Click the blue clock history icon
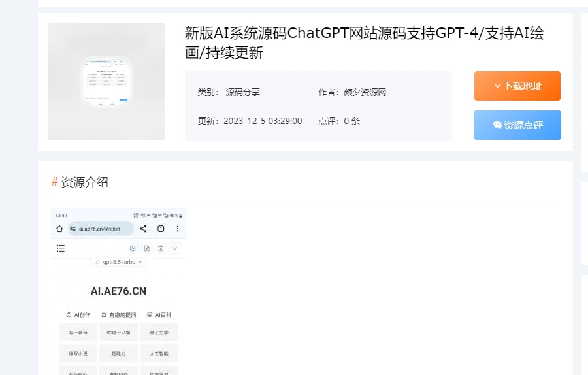The width and height of the screenshot is (588, 375). coord(133,248)
